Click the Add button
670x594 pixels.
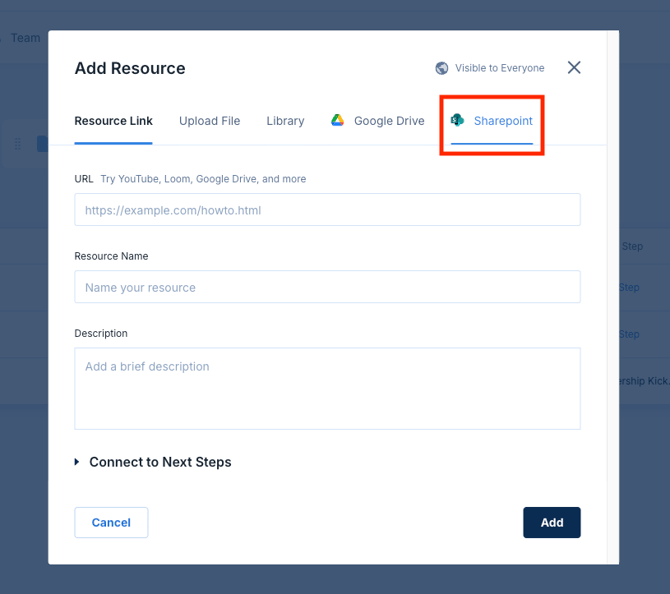point(551,522)
